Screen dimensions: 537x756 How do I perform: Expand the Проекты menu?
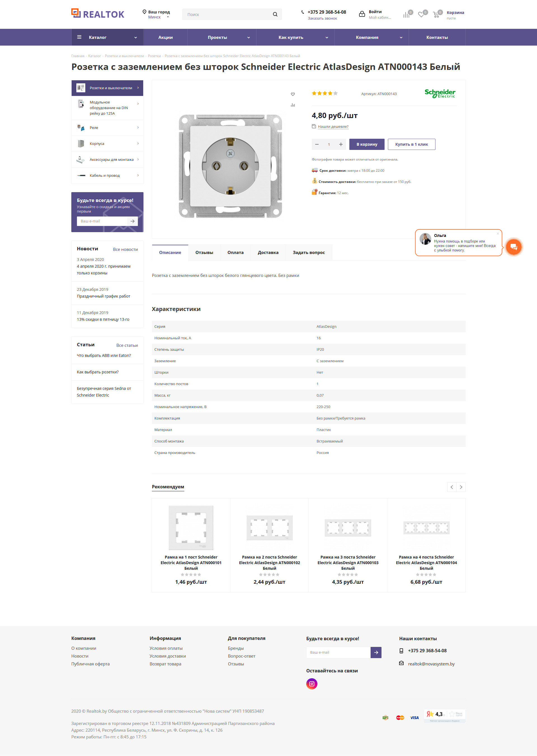pyautogui.click(x=249, y=37)
